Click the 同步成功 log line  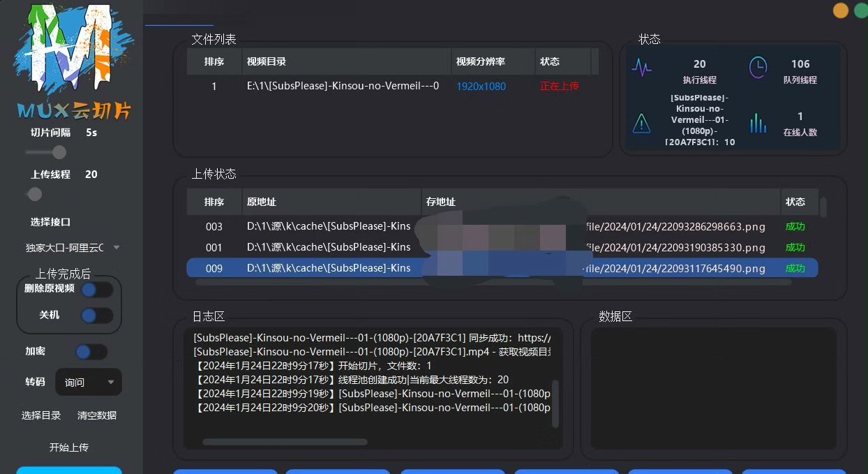(373, 338)
